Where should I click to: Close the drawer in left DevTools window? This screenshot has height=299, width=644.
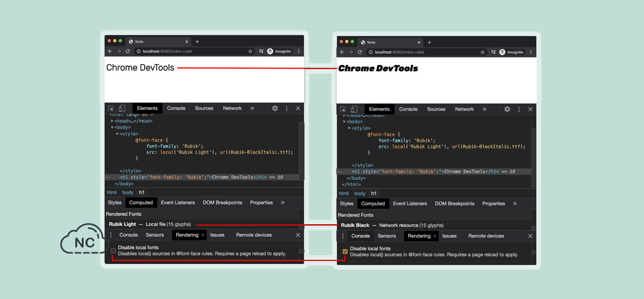[298, 235]
